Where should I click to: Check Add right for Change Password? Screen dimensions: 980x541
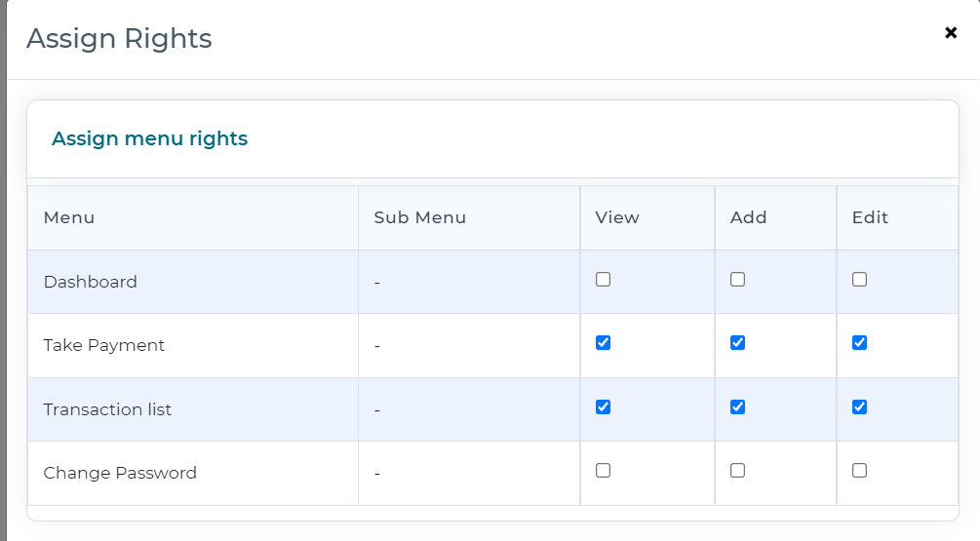click(x=737, y=471)
